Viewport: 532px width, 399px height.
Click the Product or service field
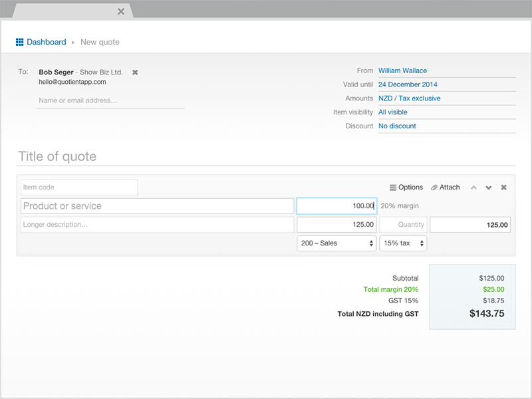pyautogui.click(x=158, y=206)
